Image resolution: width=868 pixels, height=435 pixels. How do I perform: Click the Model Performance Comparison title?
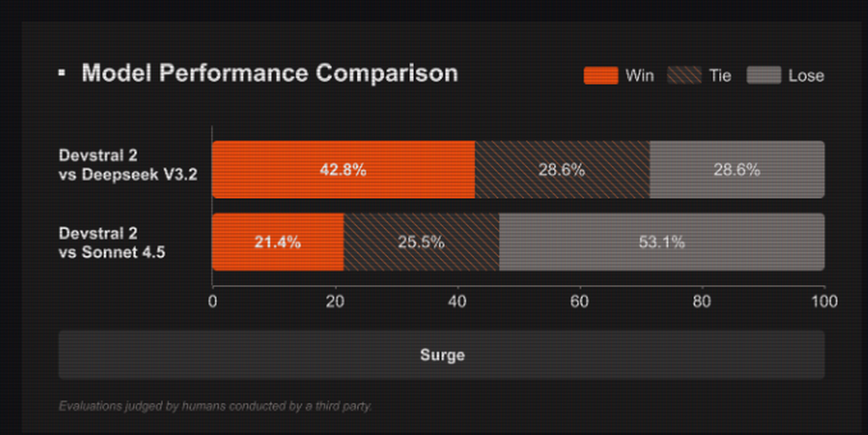click(269, 73)
